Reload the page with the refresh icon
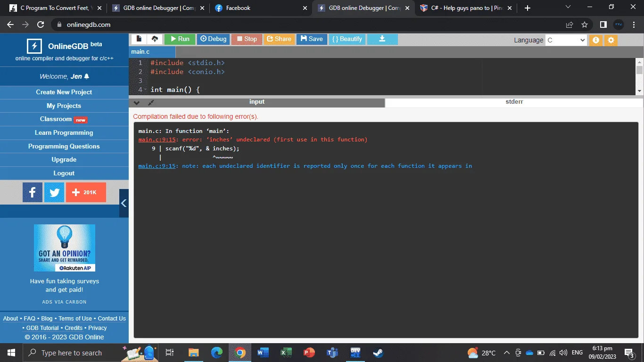 [x=41, y=25]
